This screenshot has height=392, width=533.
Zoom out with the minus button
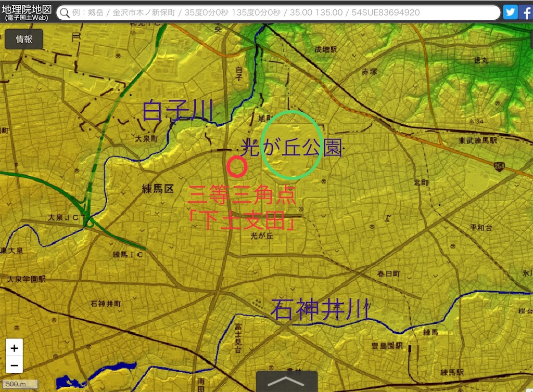point(14,365)
